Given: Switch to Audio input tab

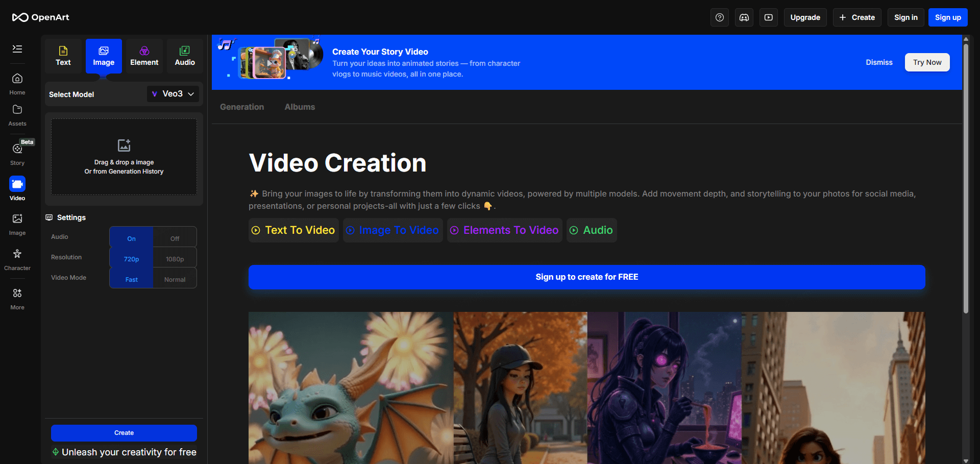Looking at the screenshot, I should point(185,56).
